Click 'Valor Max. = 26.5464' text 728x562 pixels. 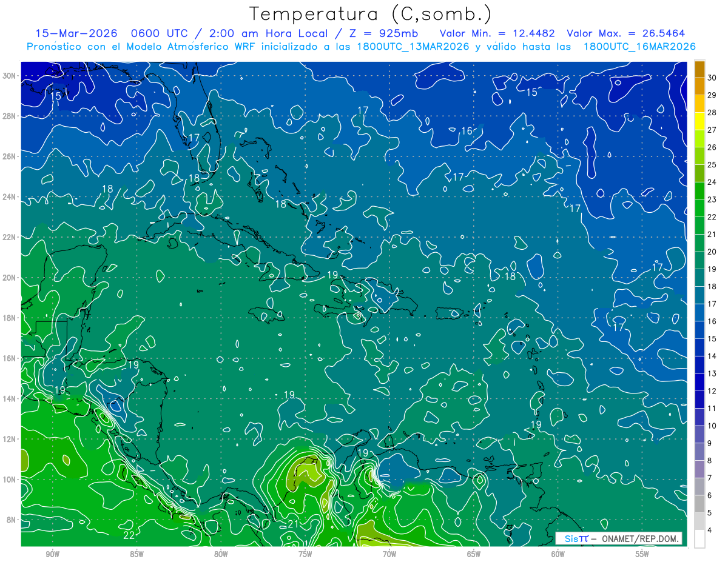click(x=626, y=33)
